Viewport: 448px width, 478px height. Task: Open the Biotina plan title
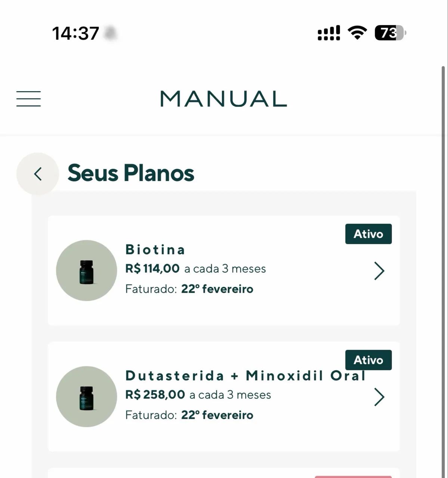pos(155,249)
